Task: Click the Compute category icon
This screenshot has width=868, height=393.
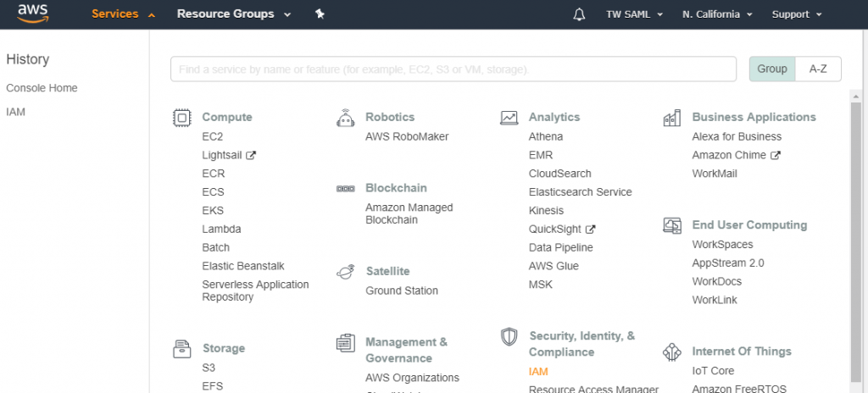Action: pyautogui.click(x=181, y=118)
